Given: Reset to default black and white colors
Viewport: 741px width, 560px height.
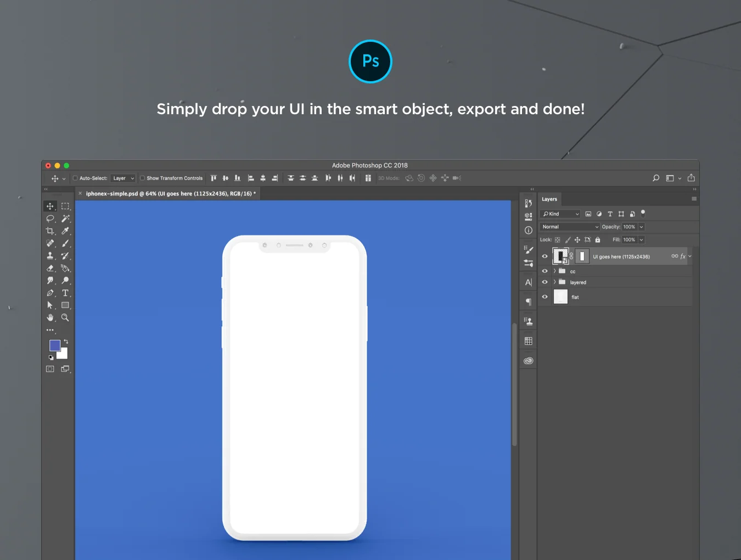Looking at the screenshot, I should point(51,357).
